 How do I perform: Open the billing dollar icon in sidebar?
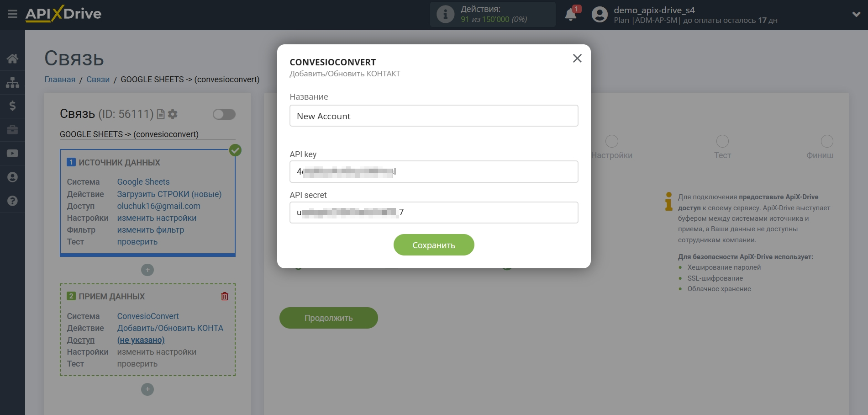click(12, 106)
